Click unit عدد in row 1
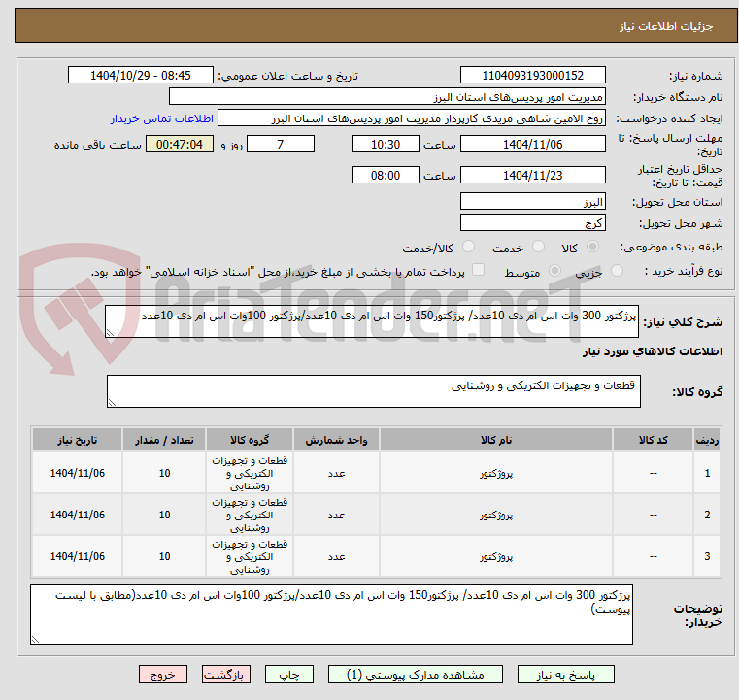 coord(337,474)
